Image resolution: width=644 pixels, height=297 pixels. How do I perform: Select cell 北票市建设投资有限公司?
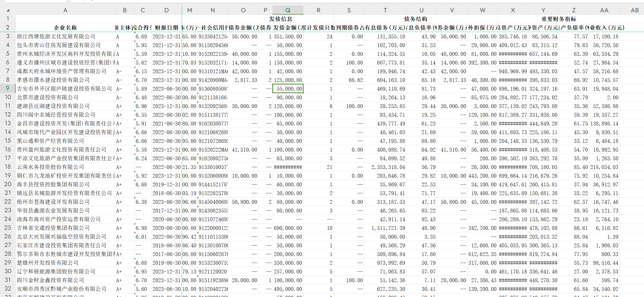pyautogui.click(x=48, y=97)
